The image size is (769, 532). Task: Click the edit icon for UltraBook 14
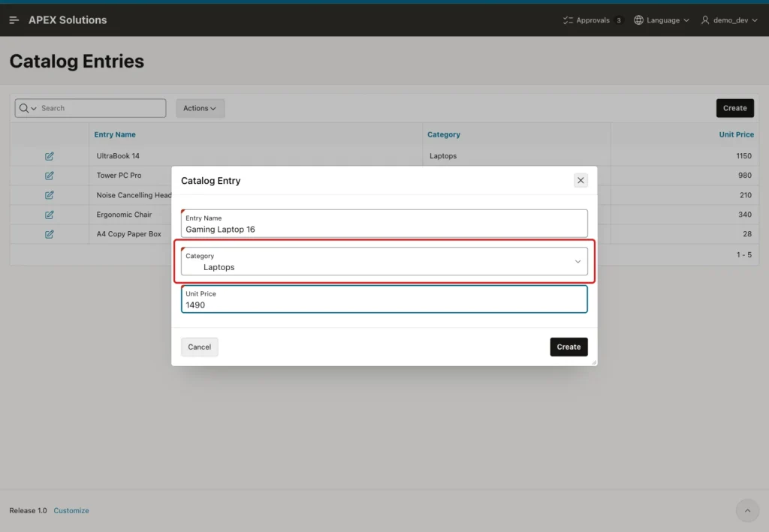point(49,156)
